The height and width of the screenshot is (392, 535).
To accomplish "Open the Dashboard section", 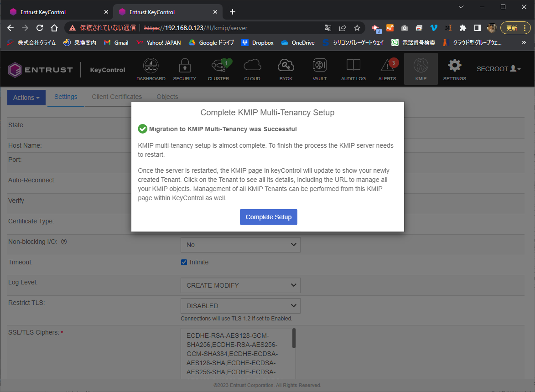I will pos(151,69).
